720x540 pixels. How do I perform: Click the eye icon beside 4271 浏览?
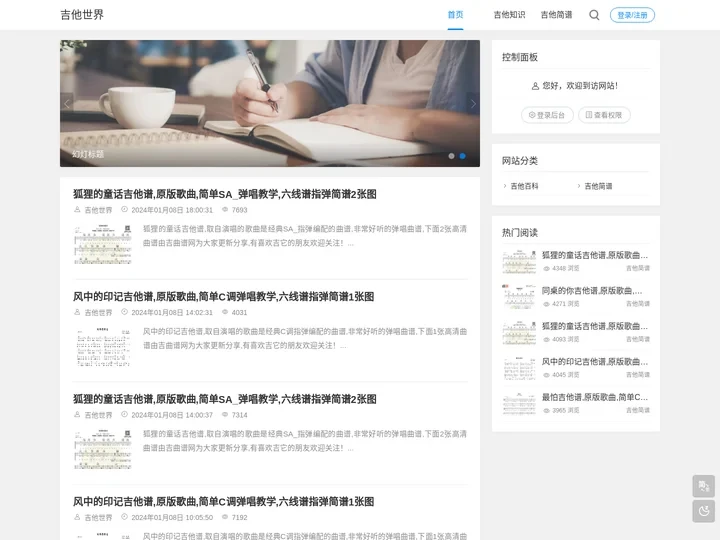[x=546, y=304]
